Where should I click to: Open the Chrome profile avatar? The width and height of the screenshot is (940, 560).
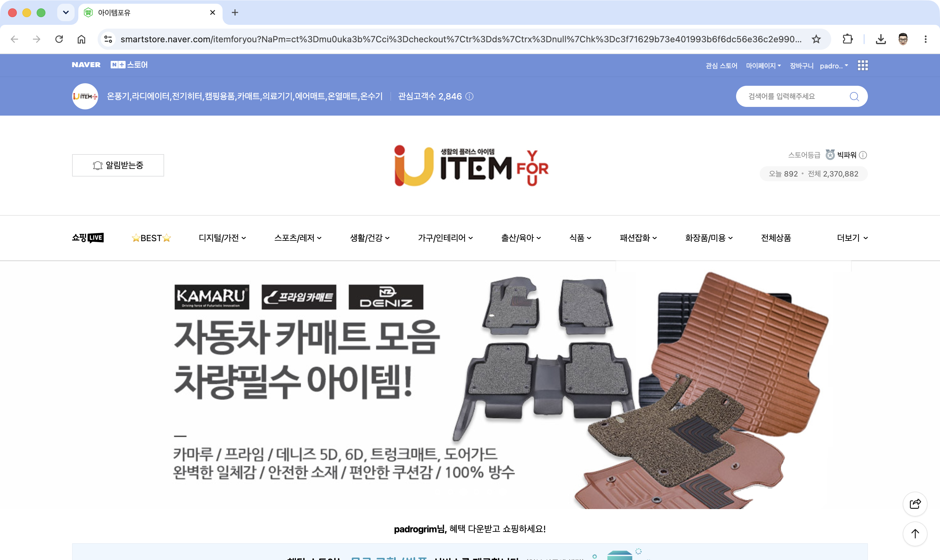[903, 39]
